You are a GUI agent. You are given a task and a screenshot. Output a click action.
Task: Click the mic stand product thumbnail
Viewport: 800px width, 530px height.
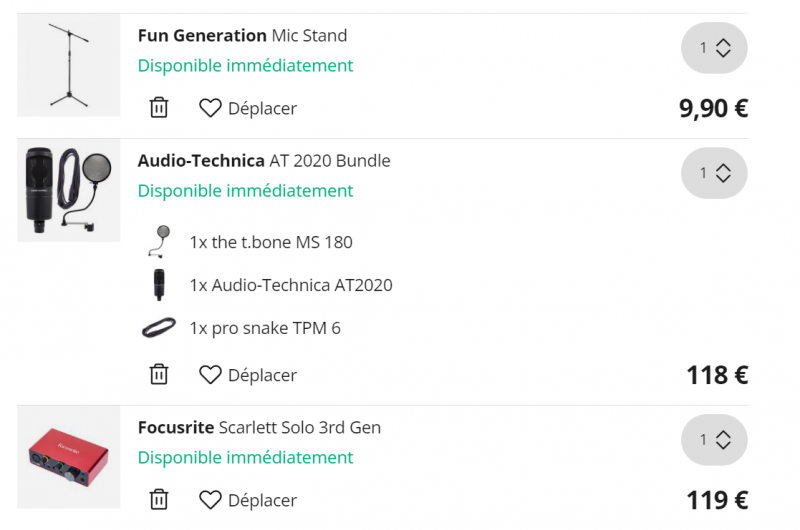click(x=68, y=65)
